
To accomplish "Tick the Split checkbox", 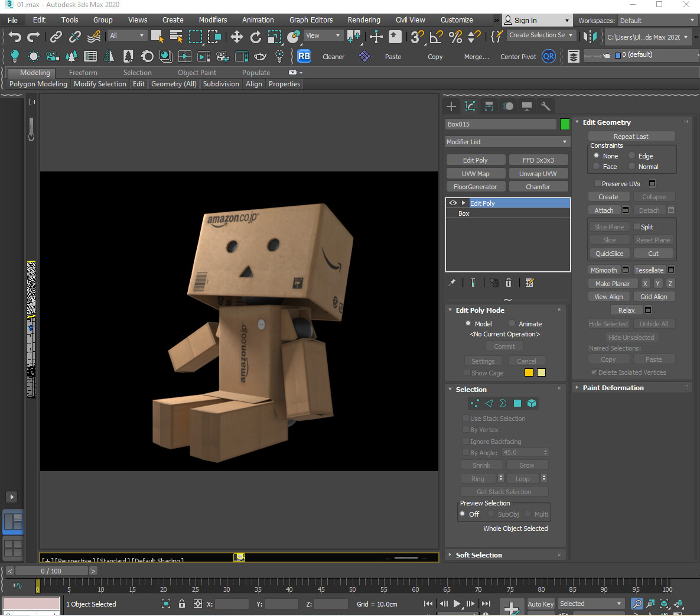I will click(637, 226).
